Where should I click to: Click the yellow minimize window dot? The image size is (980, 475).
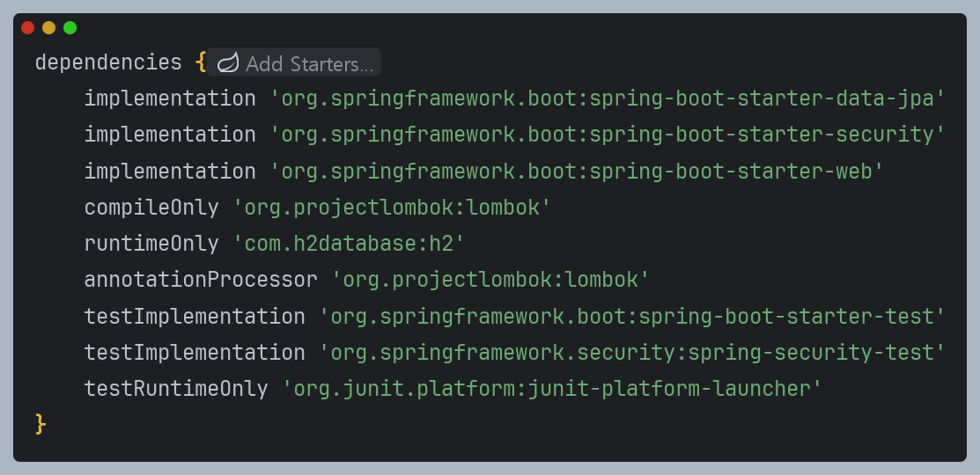pyautogui.click(x=48, y=27)
